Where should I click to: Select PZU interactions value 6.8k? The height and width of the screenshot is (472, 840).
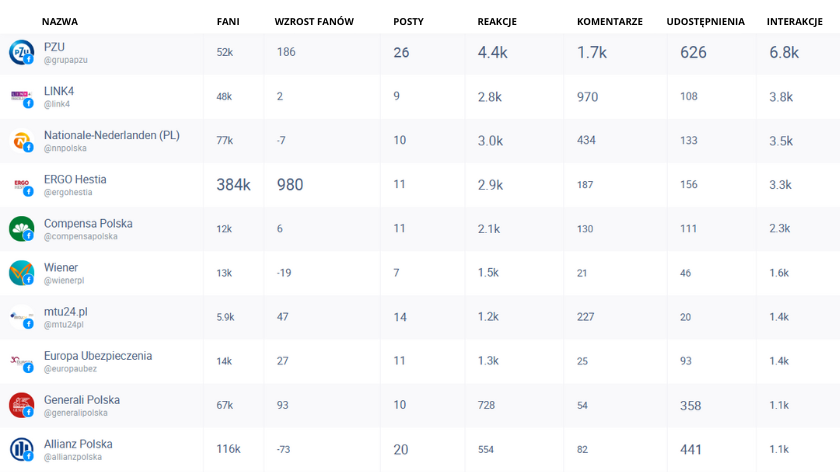[x=784, y=53]
